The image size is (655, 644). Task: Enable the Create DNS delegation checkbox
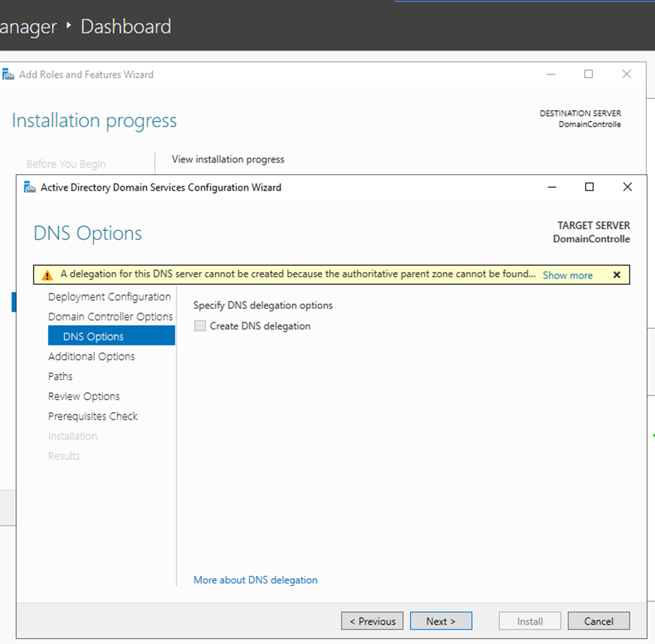200,326
